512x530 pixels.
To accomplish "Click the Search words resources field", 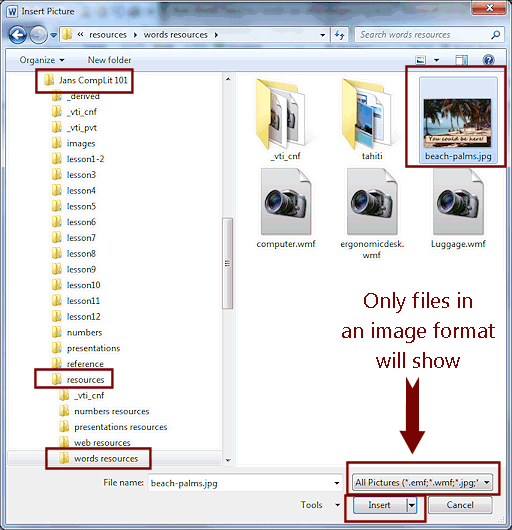I will click(x=429, y=35).
